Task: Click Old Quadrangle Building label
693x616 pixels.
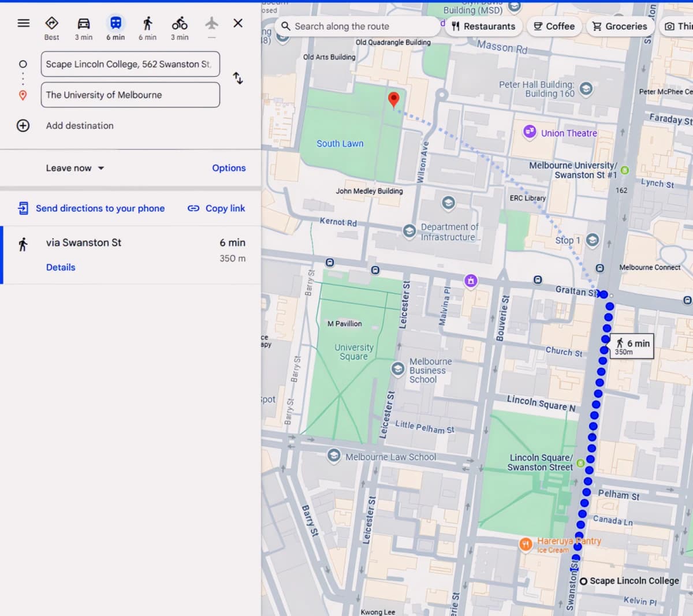Action: [393, 42]
